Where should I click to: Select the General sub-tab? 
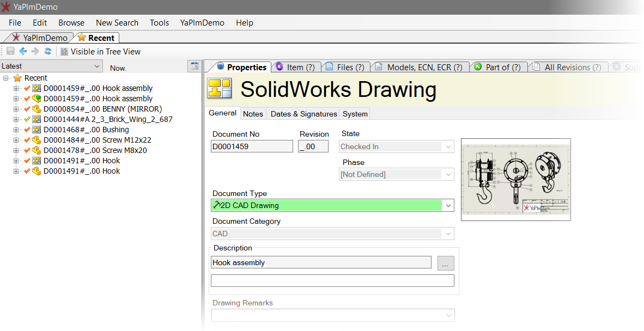223,113
